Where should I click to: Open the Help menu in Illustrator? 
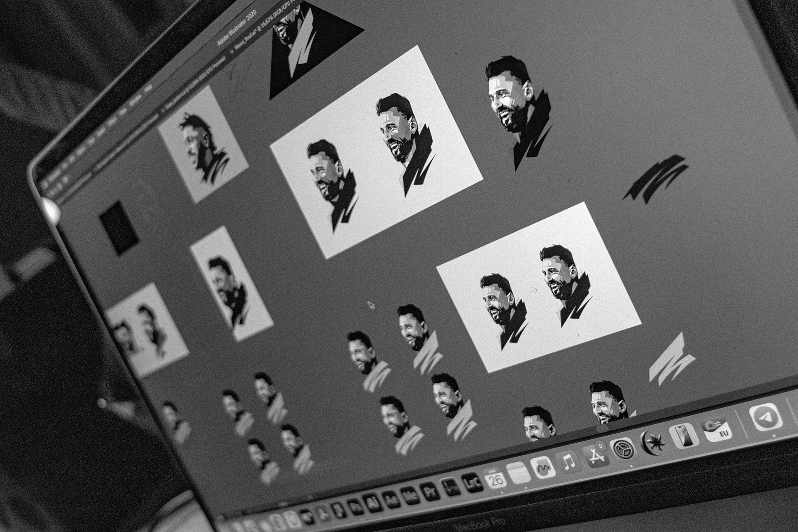(x=148, y=88)
